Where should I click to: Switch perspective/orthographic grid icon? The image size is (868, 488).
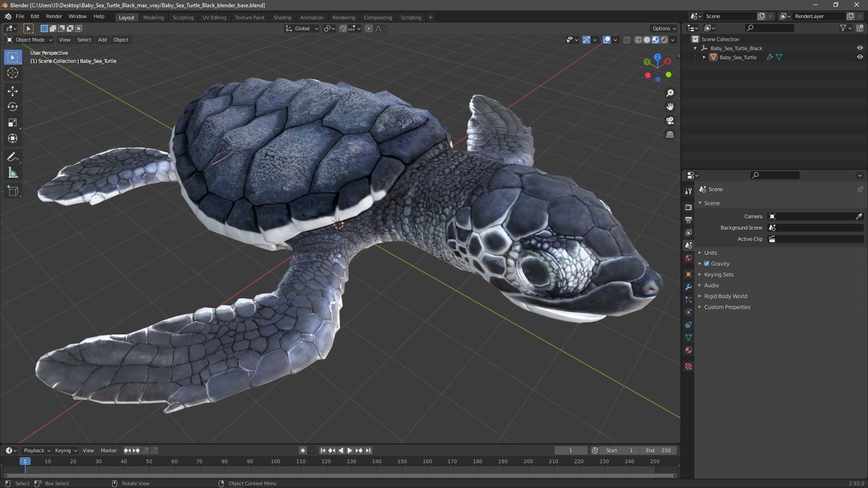click(x=670, y=135)
